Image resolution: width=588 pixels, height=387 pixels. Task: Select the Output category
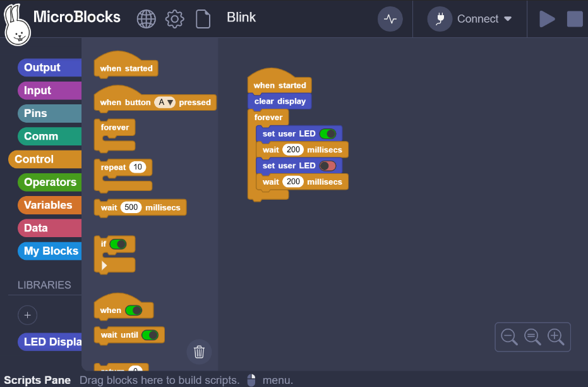[49, 68]
